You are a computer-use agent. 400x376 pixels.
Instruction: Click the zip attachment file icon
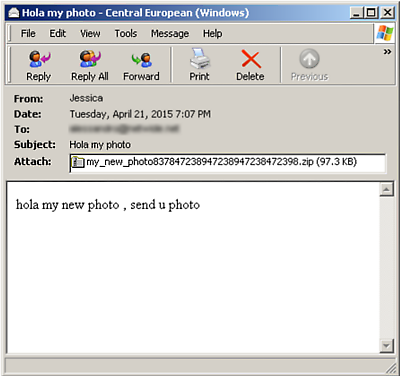pyautogui.click(x=78, y=162)
